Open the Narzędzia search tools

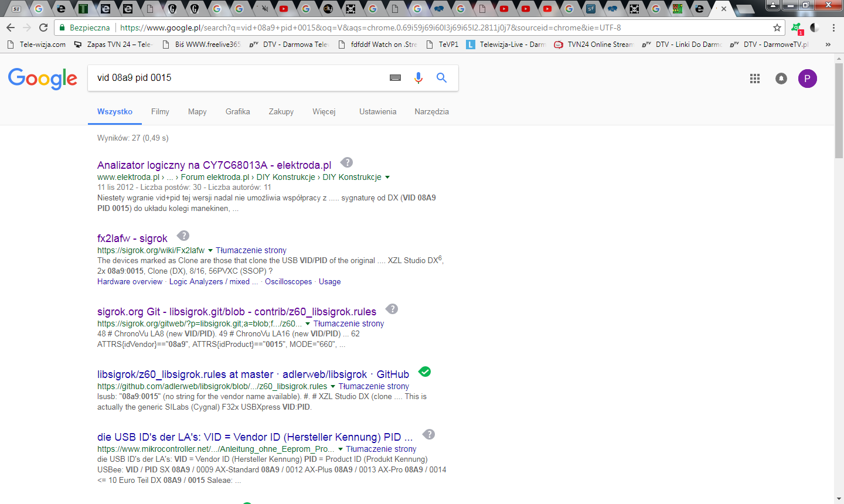(x=432, y=111)
